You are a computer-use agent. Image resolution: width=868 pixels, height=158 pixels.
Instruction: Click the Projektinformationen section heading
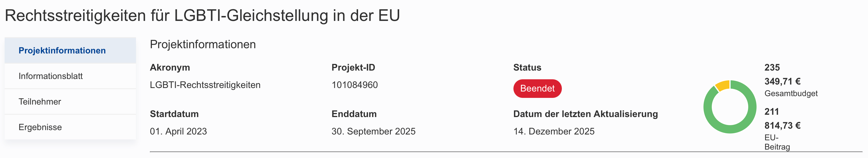coord(203,44)
